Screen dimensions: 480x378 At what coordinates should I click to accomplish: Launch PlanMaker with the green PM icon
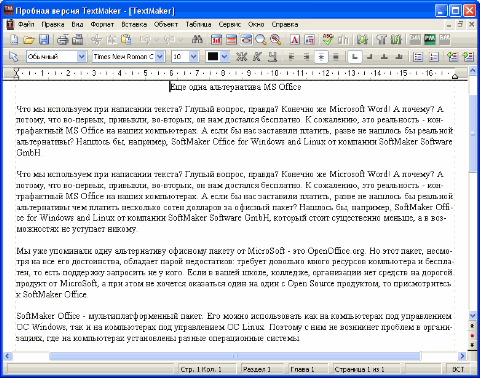(430, 40)
